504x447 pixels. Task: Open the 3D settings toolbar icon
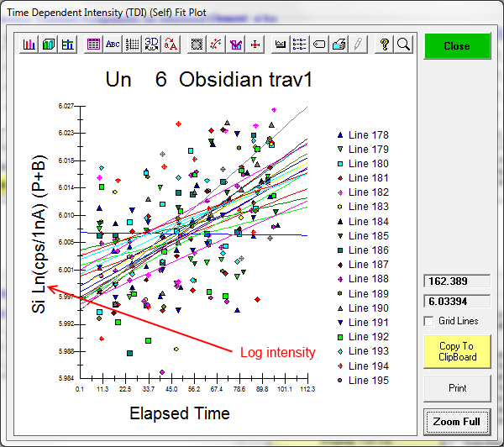(152, 45)
